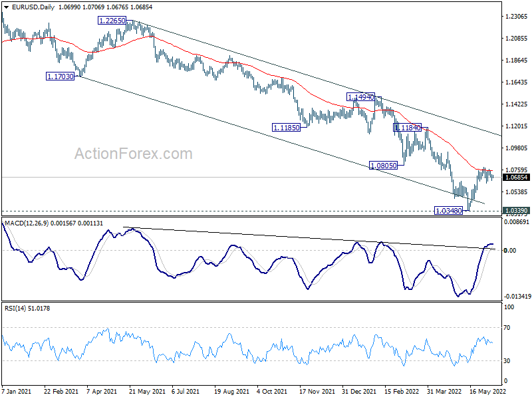The image size is (532, 399).
Task: Click the 22 Feb 2021 date label
Action: [61, 392]
